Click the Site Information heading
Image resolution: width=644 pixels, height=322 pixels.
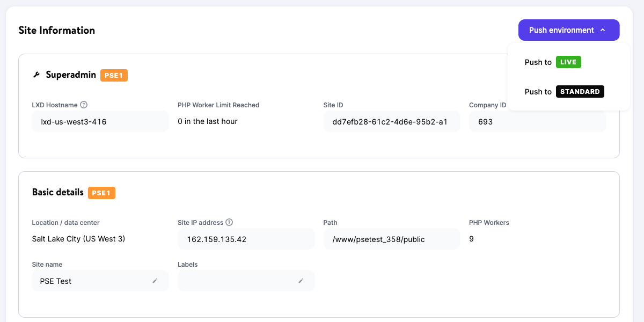pyautogui.click(x=56, y=31)
